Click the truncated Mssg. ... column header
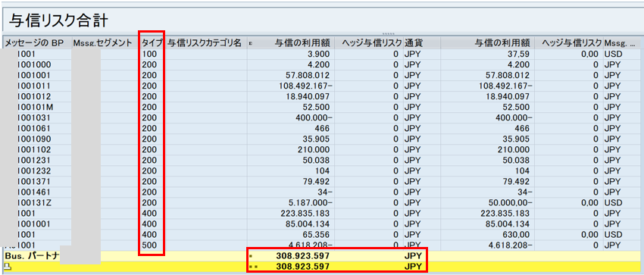 622,42
